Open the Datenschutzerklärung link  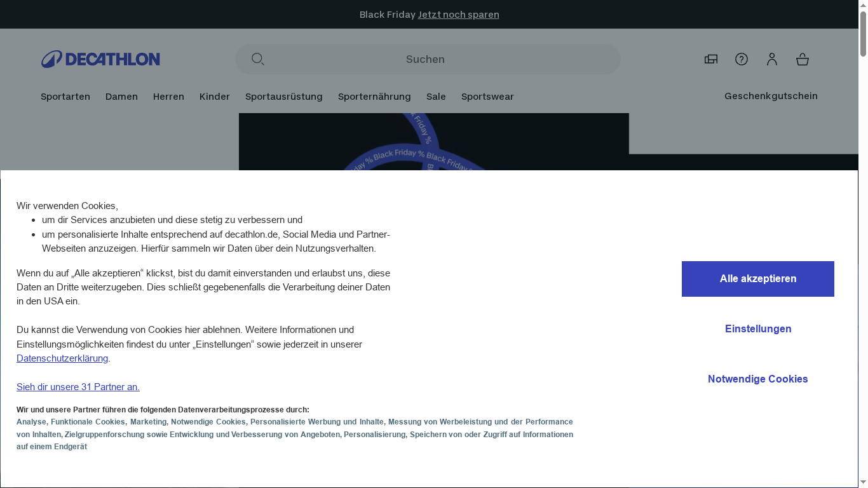point(62,358)
